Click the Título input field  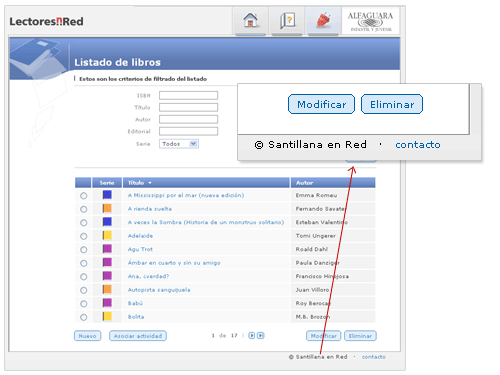188,107
